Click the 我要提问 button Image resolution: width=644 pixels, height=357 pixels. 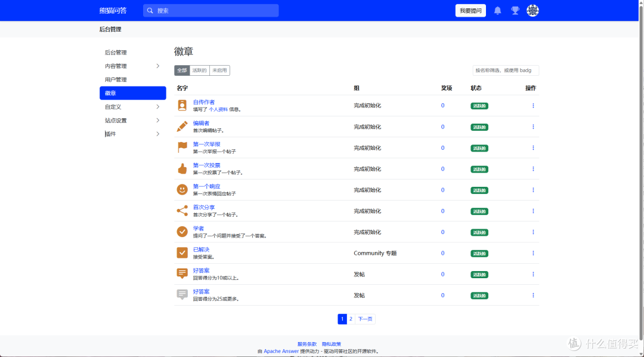[x=470, y=11]
